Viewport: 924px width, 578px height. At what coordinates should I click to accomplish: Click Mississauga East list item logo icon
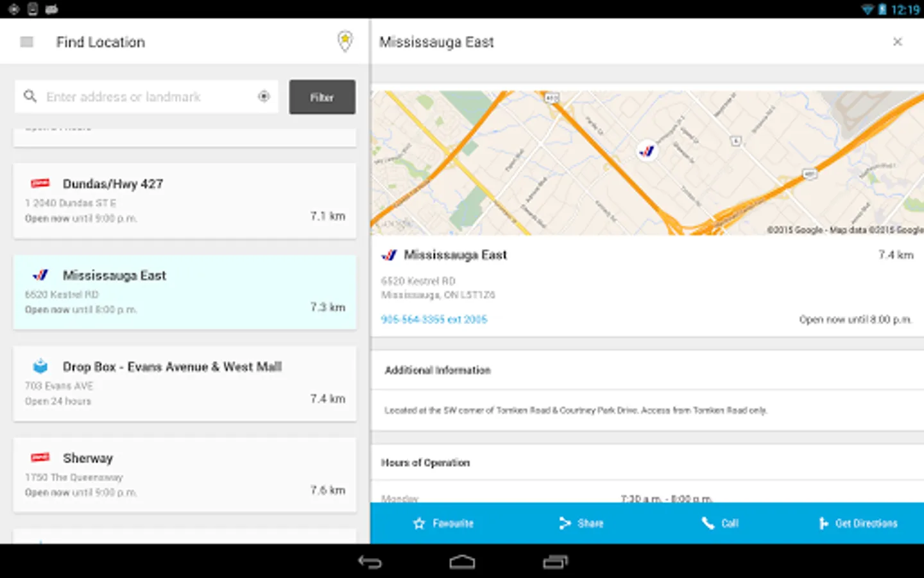click(x=40, y=275)
